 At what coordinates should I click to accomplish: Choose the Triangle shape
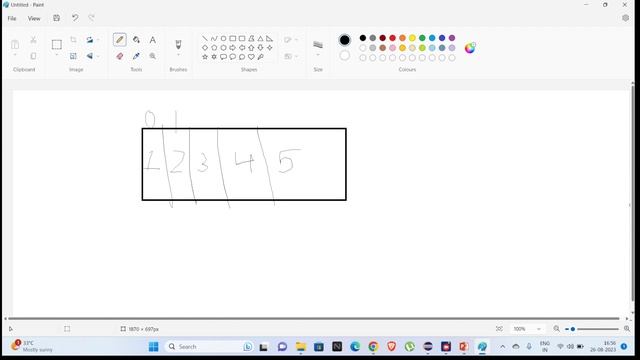pyautogui.click(x=260, y=38)
